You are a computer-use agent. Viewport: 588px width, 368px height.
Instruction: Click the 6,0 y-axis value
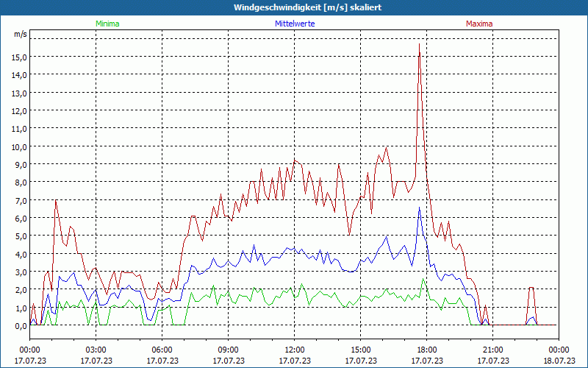[x=22, y=219]
